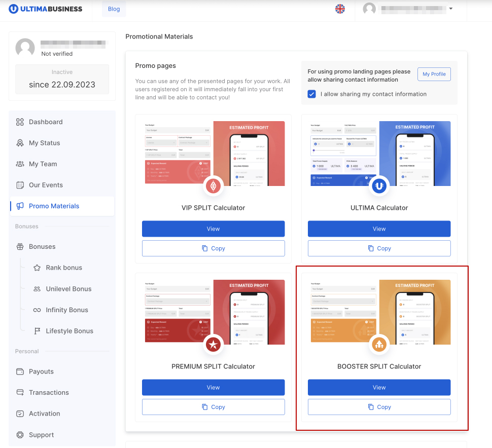Screen dimensions: 492x448
Task: Expand the Bonuses section in sidebar
Action: pyautogui.click(x=42, y=247)
